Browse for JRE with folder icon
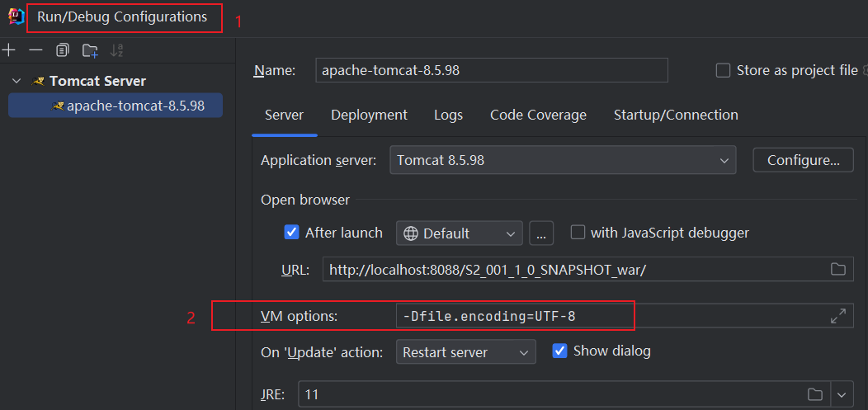The width and height of the screenshot is (868, 410). pyautogui.click(x=815, y=394)
